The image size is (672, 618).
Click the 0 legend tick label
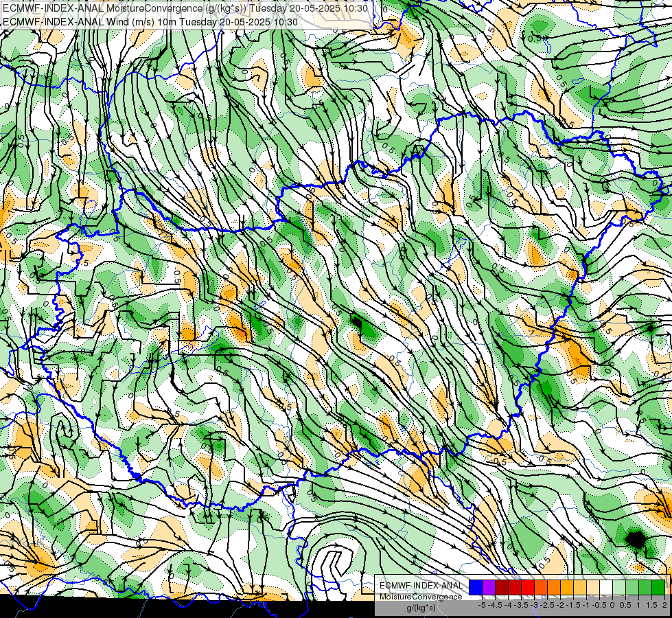[x=612, y=605]
